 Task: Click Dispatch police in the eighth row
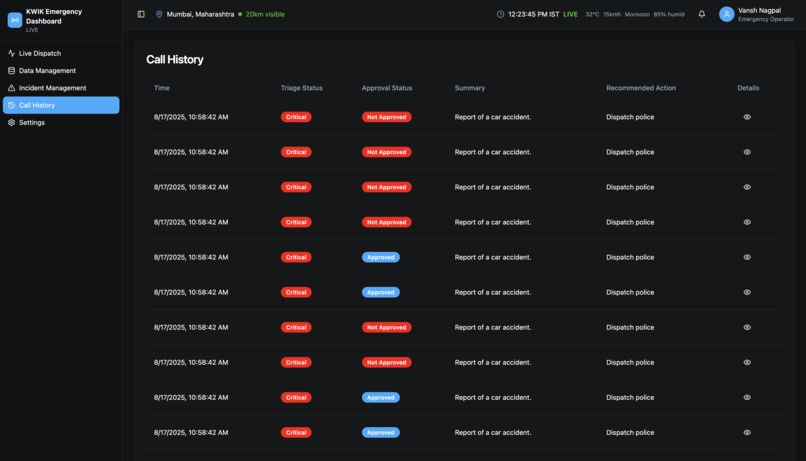(x=630, y=362)
